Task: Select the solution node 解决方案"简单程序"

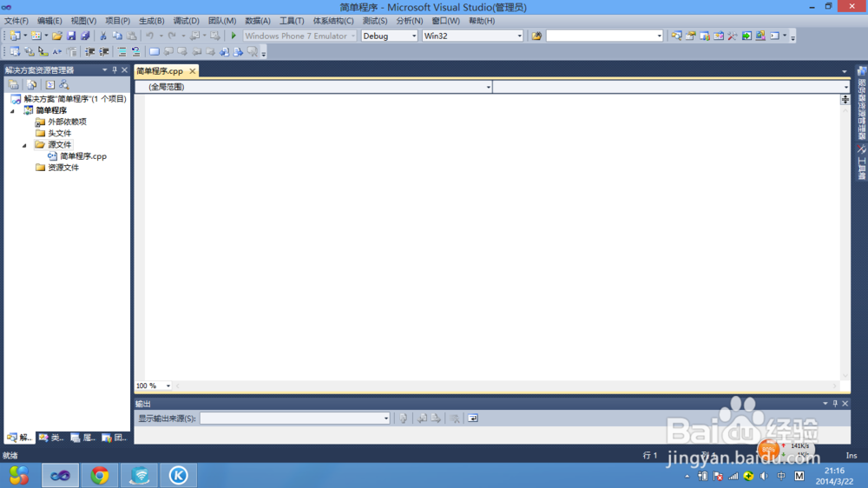Action: tap(75, 99)
